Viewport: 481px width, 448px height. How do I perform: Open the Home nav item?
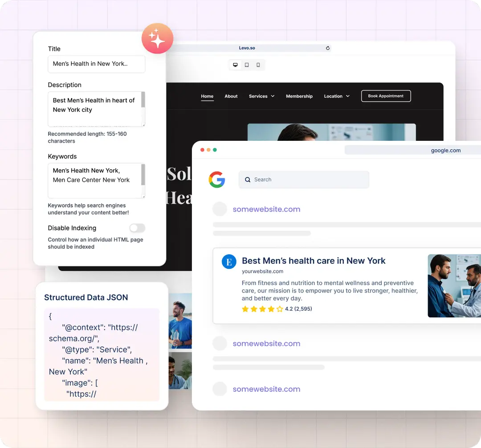pos(207,96)
